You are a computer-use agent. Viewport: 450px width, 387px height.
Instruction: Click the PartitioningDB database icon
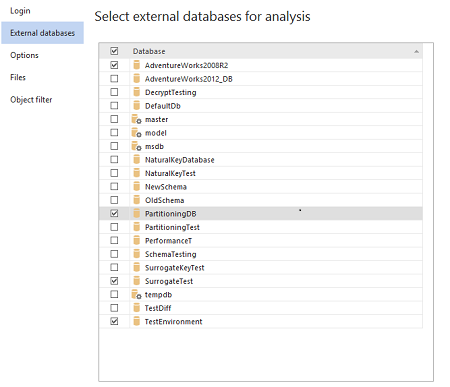pos(136,213)
